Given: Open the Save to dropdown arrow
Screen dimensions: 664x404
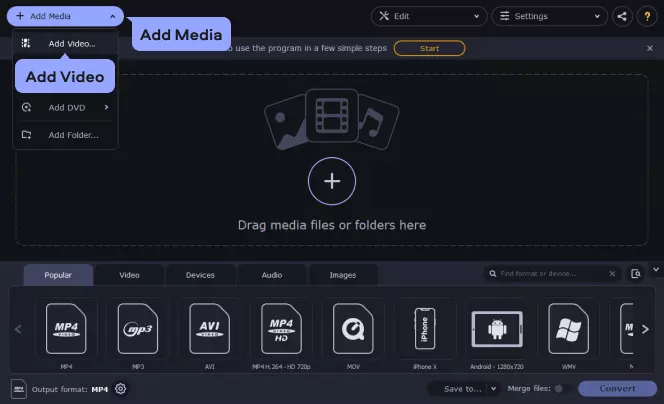Looking at the screenshot, I should coord(493,388).
